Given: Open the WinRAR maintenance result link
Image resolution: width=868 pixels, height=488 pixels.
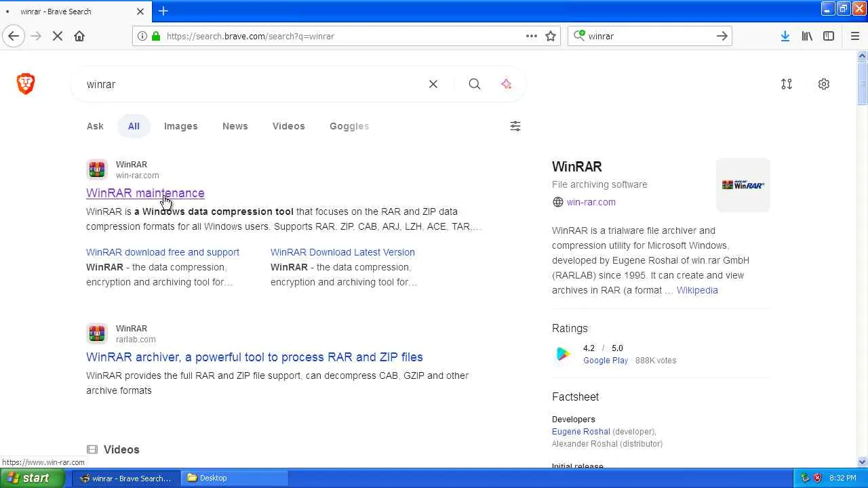Looking at the screenshot, I should 145,193.
